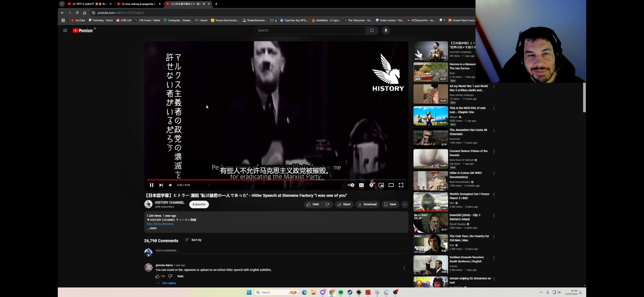Switch to miniplayer mode
Viewport: 644px width, 297px height.
(381, 185)
